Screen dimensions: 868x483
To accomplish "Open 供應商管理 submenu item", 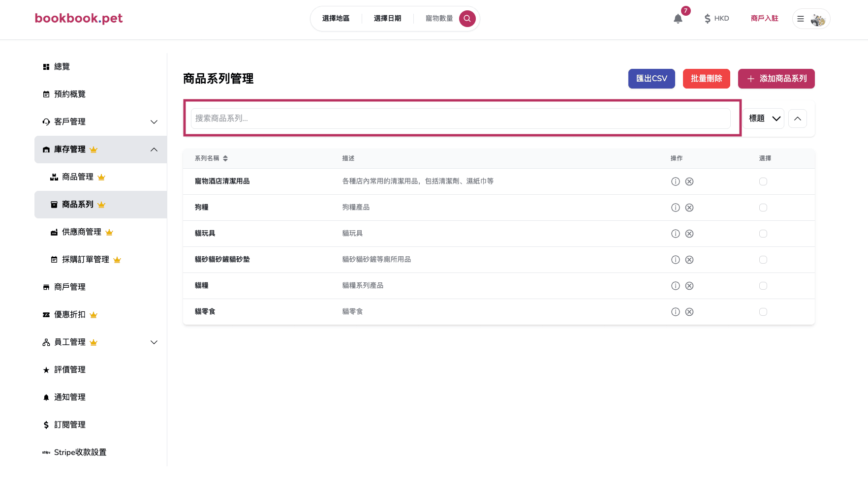I will tap(100, 232).
